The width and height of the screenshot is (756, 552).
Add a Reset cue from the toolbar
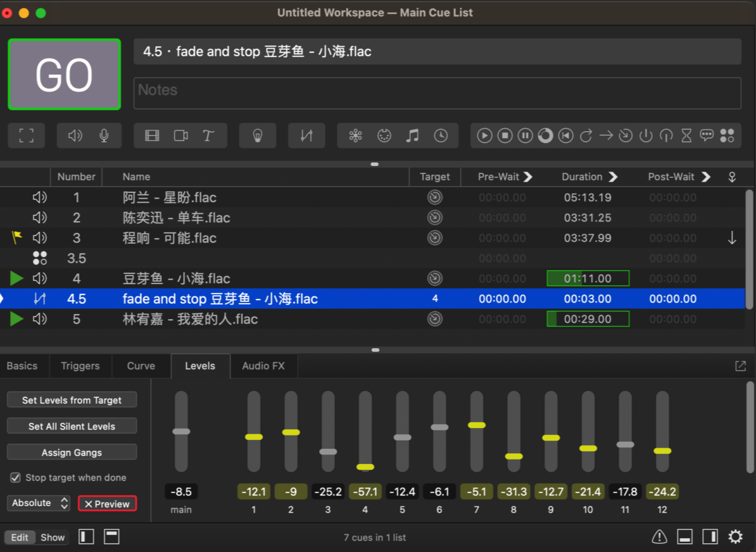point(565,135)
